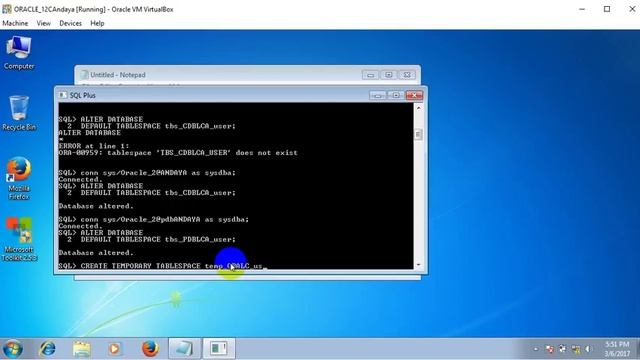The width and height of the screenshot is (640, 360).
Task: Open Windows Media Player from taskbar
Action: (x=115, y=349)
